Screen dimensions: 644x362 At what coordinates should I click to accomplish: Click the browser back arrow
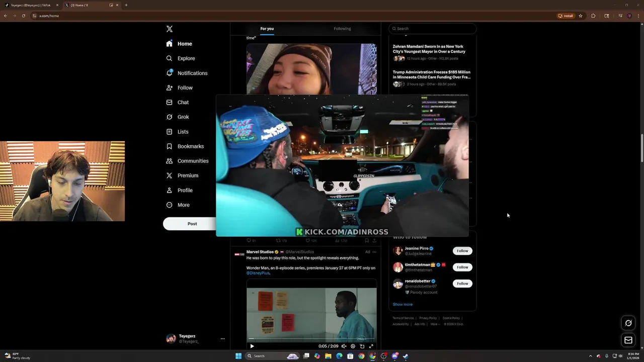[x=6, y=16]
